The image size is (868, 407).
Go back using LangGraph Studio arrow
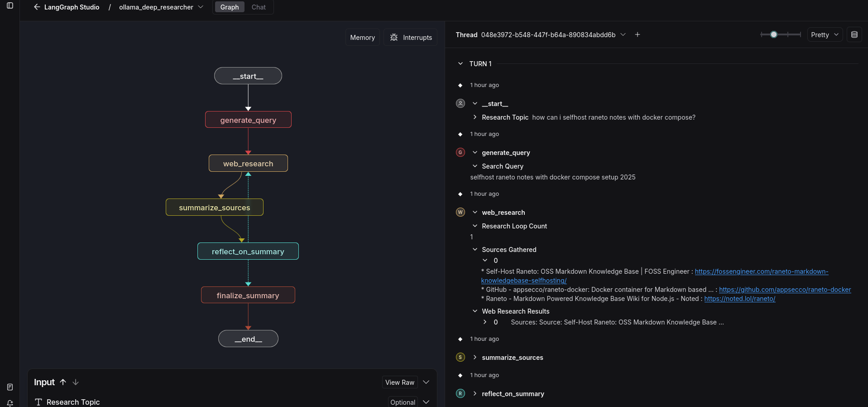(x=37, y=7)
